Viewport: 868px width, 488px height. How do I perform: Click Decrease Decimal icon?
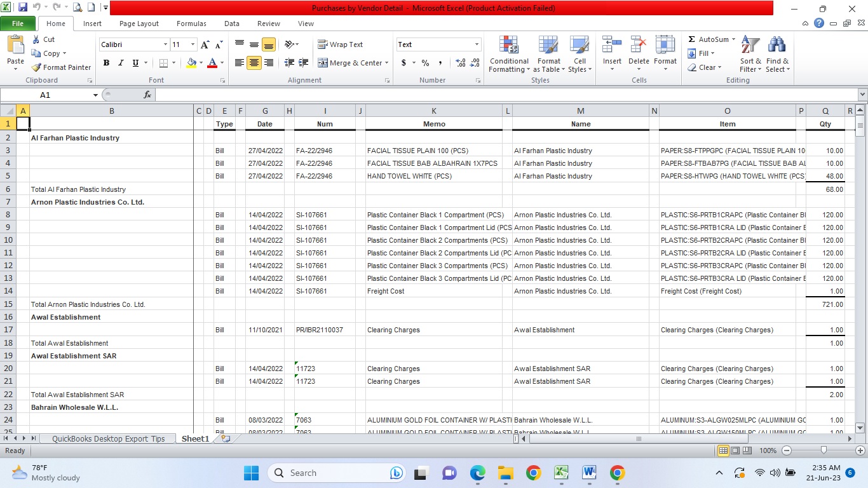click(x=476, y=63)
